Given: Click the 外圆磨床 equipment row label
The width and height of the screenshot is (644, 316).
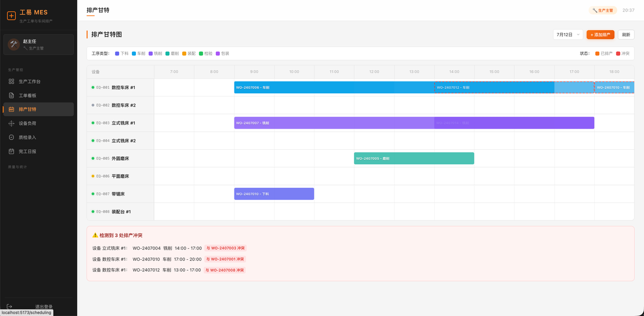Looking at the screenshot, I should (x=120, y=158).
